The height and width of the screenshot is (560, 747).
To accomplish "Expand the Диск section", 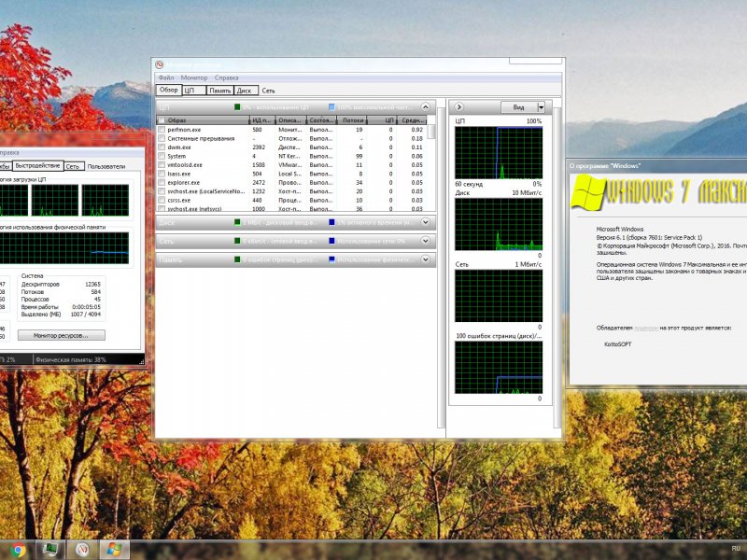I will [x=426, y=222].
